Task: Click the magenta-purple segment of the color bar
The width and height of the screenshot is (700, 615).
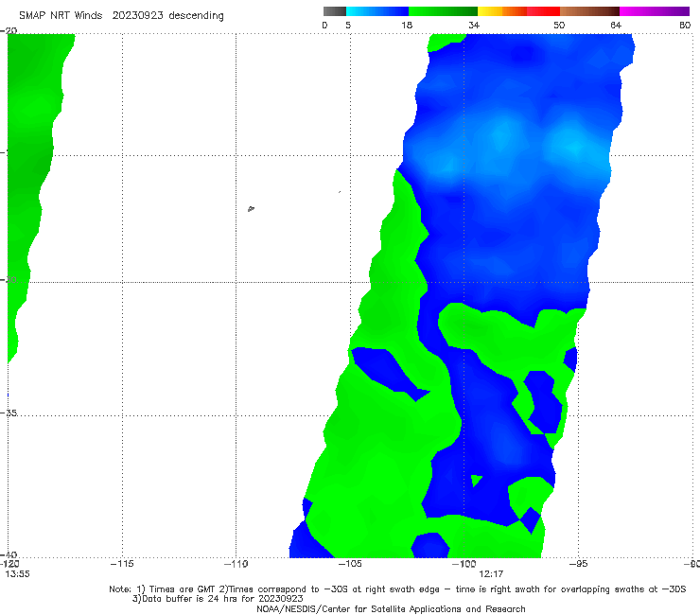Action: tap(655, 11)
